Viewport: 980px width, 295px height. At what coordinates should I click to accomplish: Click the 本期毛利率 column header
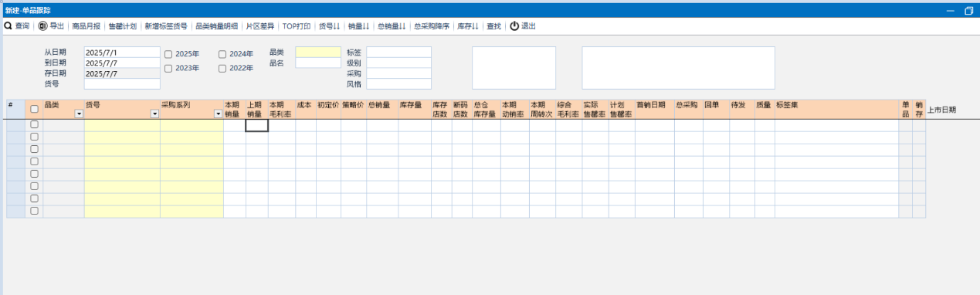(x=281, y=109)
